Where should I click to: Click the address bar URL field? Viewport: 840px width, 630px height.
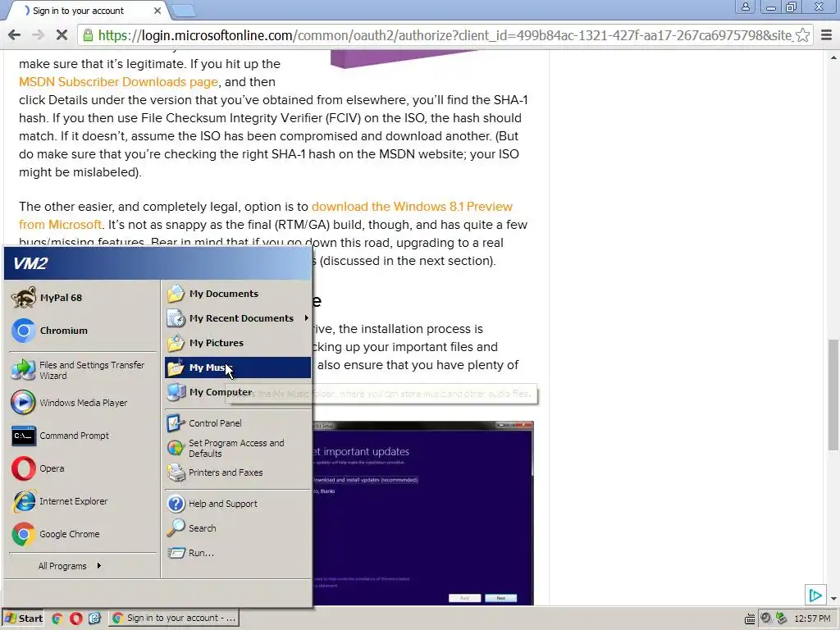[x=445, y=35]
